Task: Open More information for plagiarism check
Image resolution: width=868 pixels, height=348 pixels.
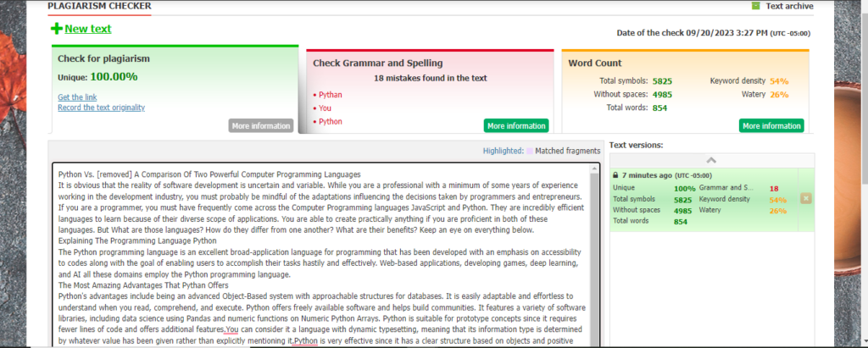Action: [260, 126]
